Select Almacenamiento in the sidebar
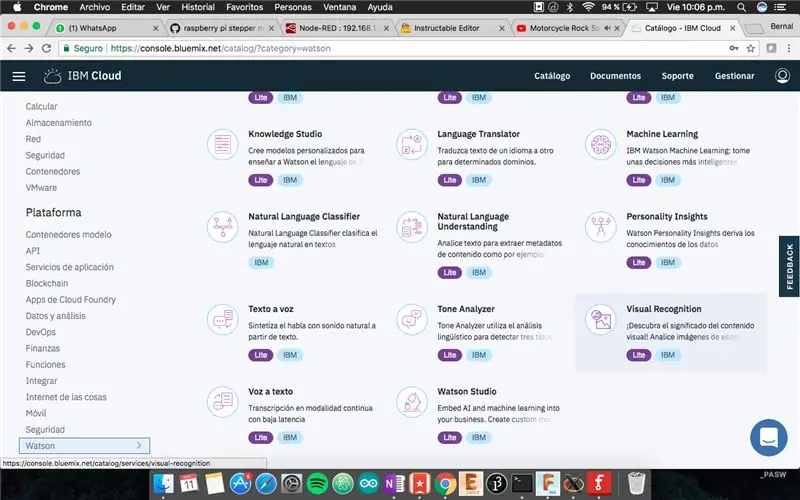Screen dimensions: 800x500 click(59, 122)
